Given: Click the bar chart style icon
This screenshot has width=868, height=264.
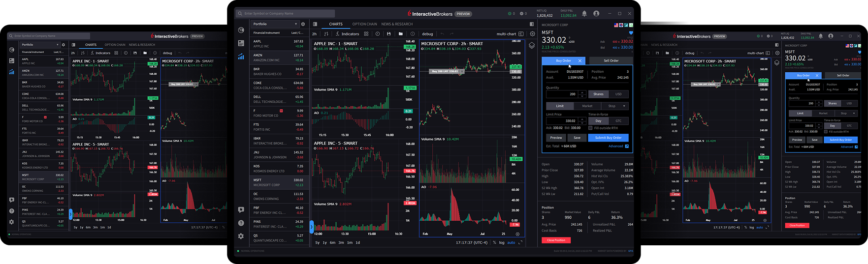Looking at the screenshot, I should pos(326,34).
